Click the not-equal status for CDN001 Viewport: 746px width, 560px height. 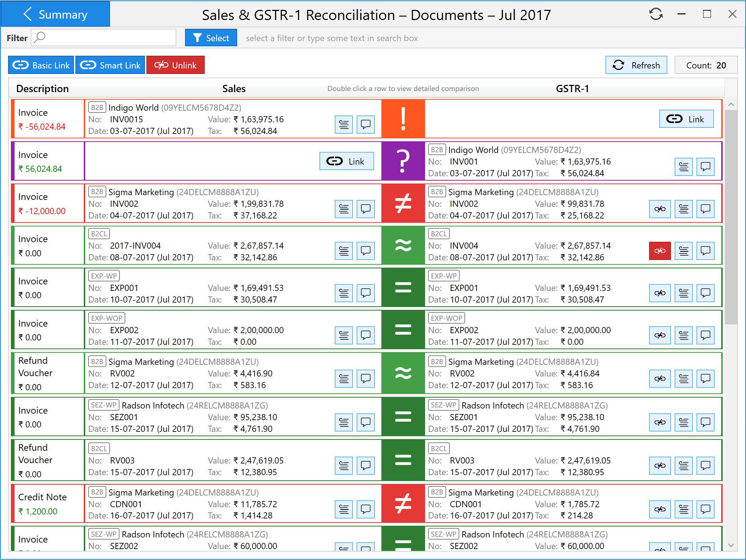403,504
